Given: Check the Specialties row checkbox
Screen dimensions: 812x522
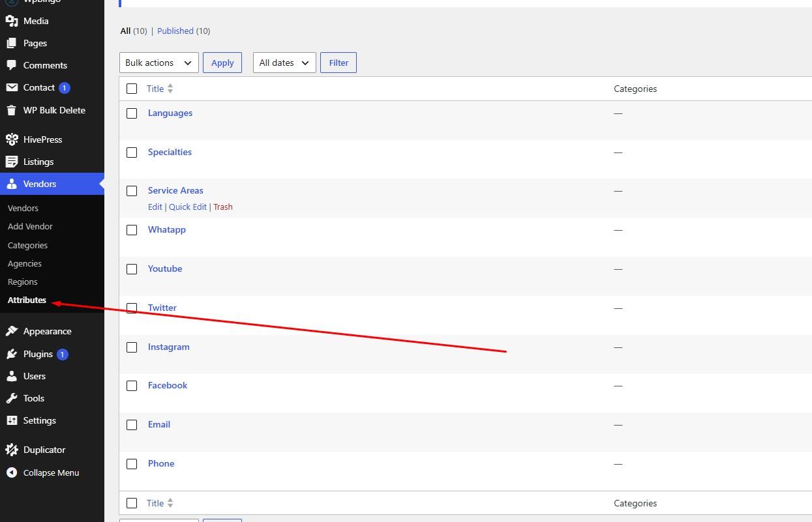Looking at the screenshot, I should pyautogui.click(x=132, y=152).
